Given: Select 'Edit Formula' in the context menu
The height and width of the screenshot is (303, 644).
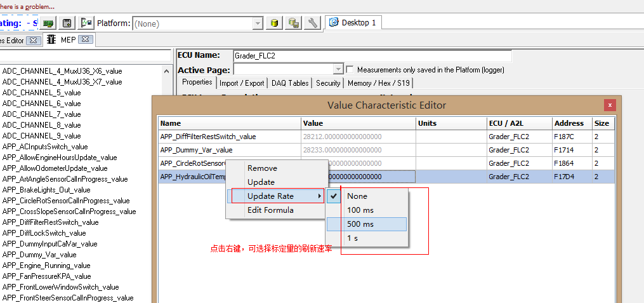Looking at the screenshot, I should (270, 210).
